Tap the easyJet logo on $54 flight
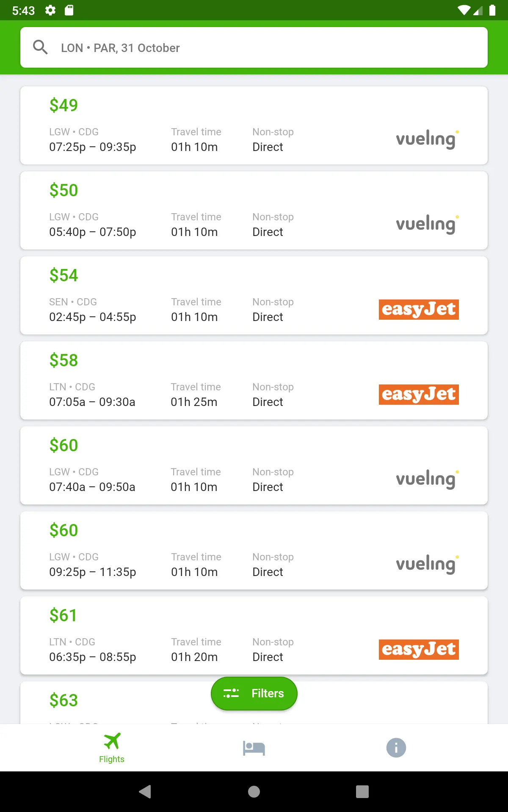 419,309
